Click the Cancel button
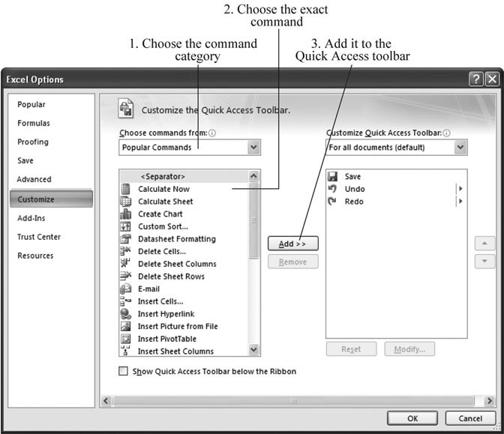This screenshot has width=504, height=434. click(x=470, y=418)
